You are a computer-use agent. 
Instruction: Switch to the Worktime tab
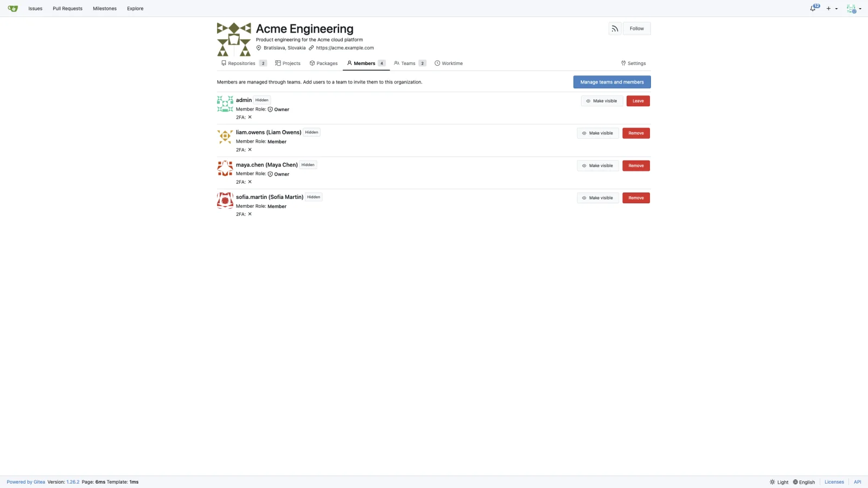pyautogui.click(x=449, y=63)
